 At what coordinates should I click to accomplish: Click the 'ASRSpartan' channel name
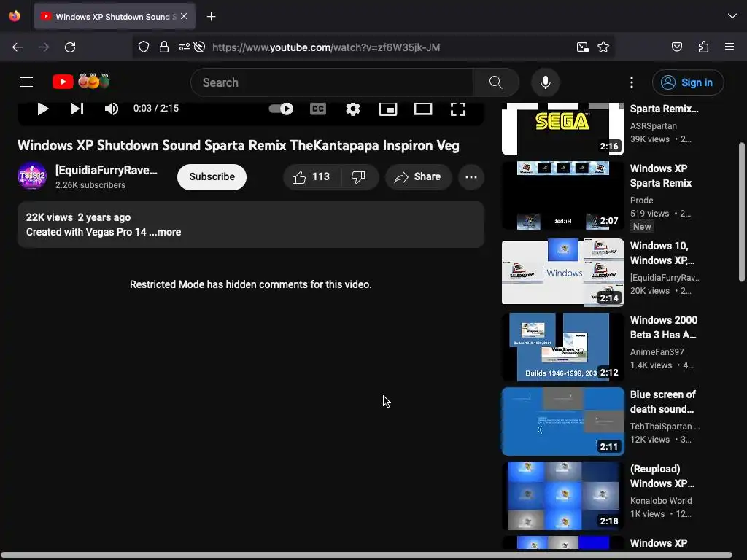point(653,125)
